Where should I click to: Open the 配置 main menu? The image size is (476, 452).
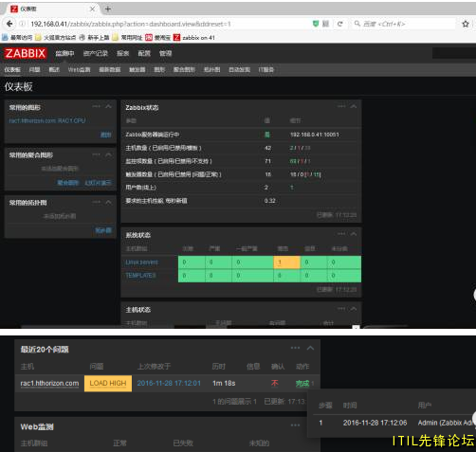[144, 53]
